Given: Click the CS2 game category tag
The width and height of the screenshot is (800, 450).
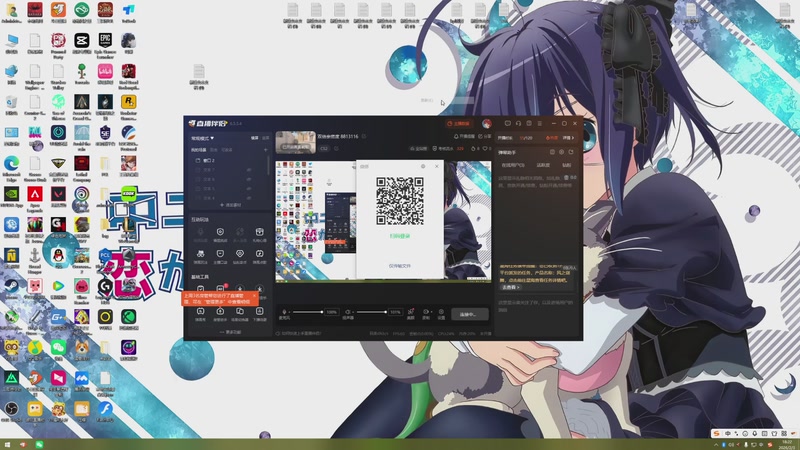Looking at the screenshot, I should pyautogui.click(x=324, y=148).
